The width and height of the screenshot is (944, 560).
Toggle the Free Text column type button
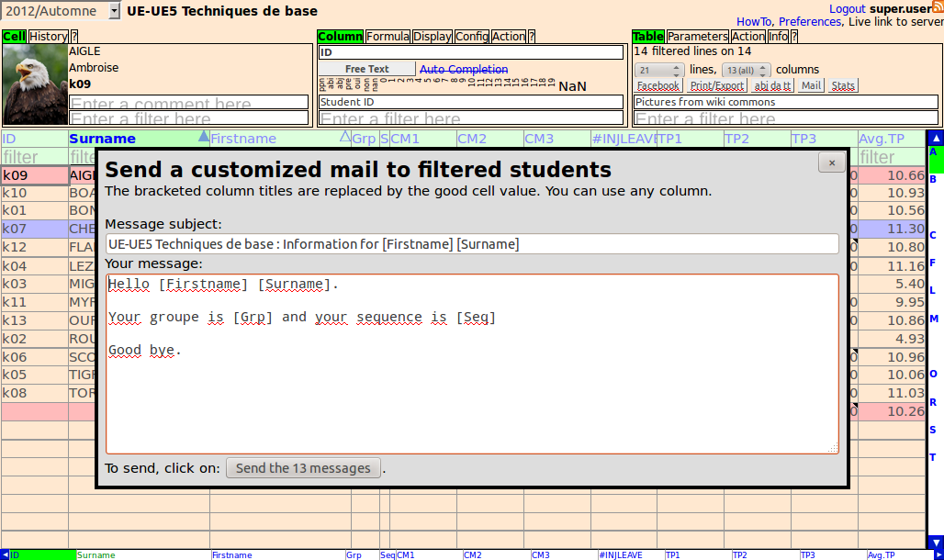[367, 69]
